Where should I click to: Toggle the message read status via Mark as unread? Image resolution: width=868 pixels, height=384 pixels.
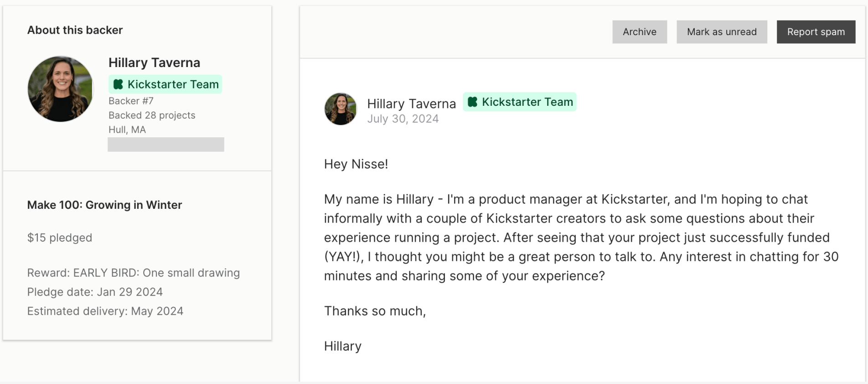(x=722, y=31)
